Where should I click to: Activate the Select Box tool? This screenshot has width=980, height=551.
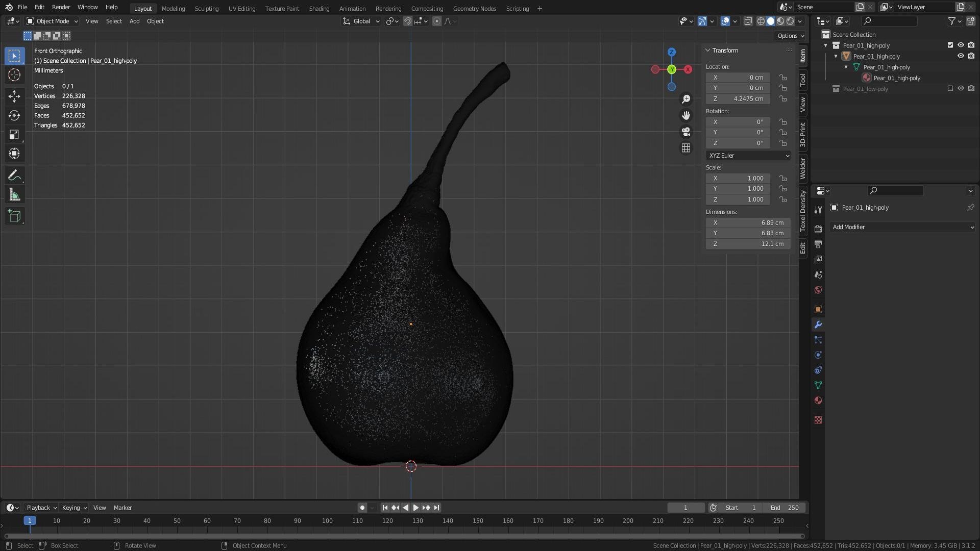(x=14, y=56)
